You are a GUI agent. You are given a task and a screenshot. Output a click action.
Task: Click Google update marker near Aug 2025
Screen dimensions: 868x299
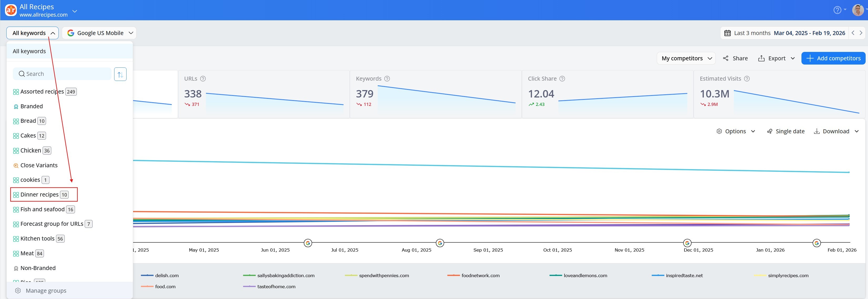pos(440,243)
